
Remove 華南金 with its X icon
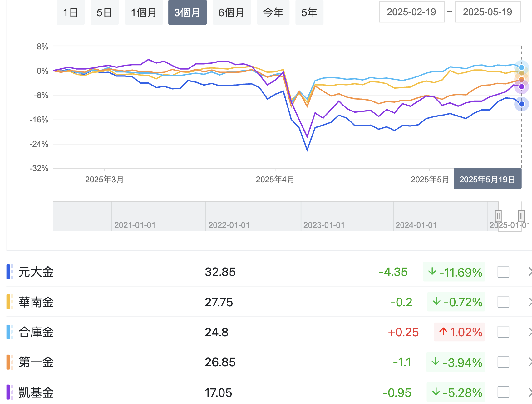pos(530,302)
